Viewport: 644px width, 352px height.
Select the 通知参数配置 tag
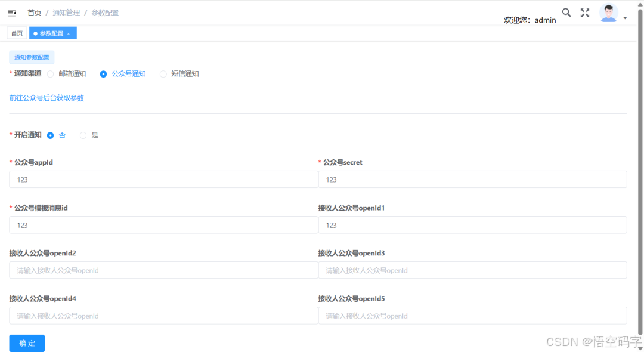[x=32, y=57]
